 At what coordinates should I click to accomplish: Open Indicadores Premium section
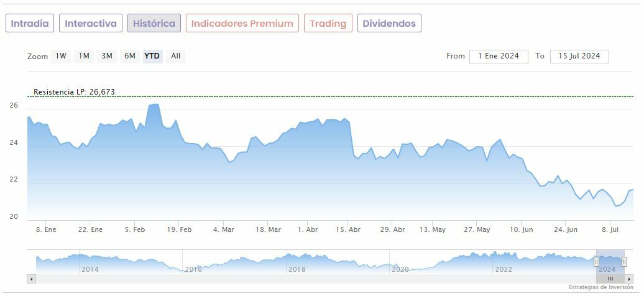coord(242,24)
